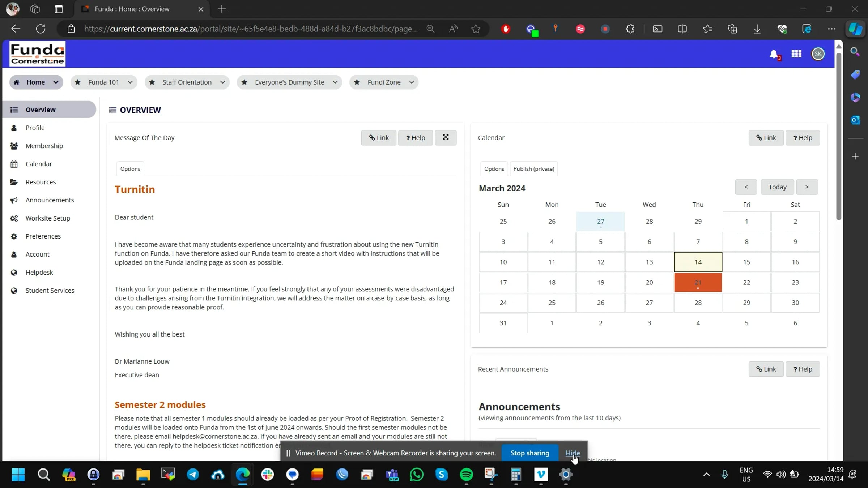Open the Helpdesk globe icon in sidebar
The height and width of the screenshot is (488, 868).
14,272
